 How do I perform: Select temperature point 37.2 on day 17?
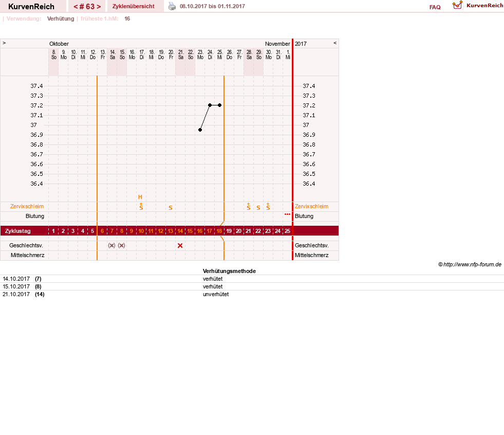pos(210,105)
